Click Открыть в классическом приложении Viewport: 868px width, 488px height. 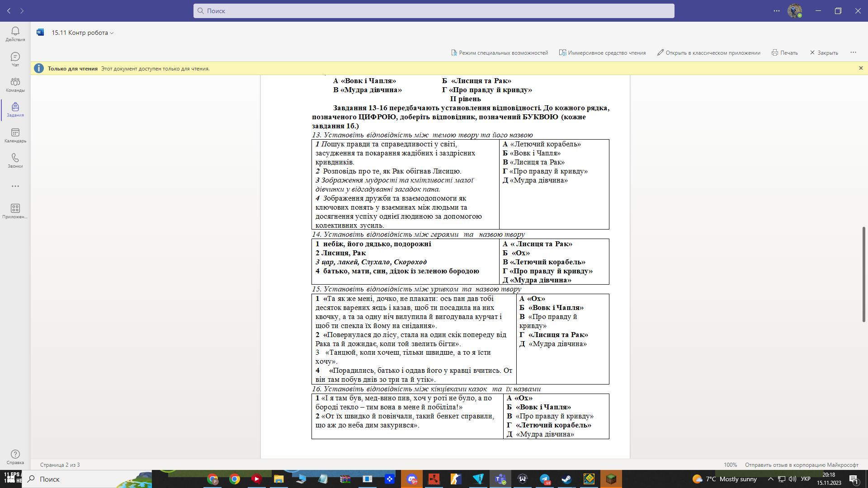coord(709,53)
